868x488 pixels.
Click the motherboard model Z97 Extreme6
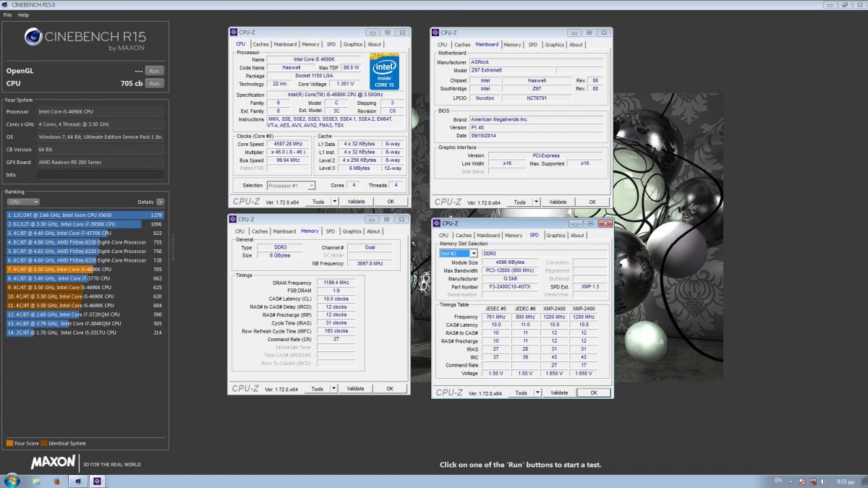pos(511,71)
